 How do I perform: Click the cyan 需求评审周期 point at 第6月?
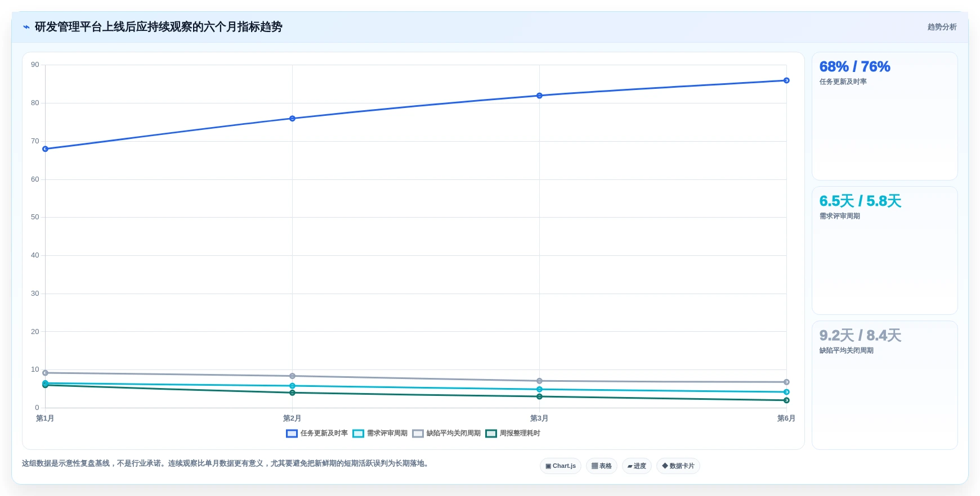tap(786, 392)
